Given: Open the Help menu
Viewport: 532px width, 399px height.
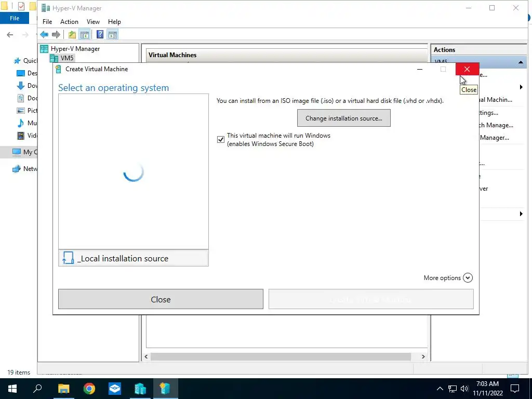Looking at the screenshot, I should (x=114, y=22).
